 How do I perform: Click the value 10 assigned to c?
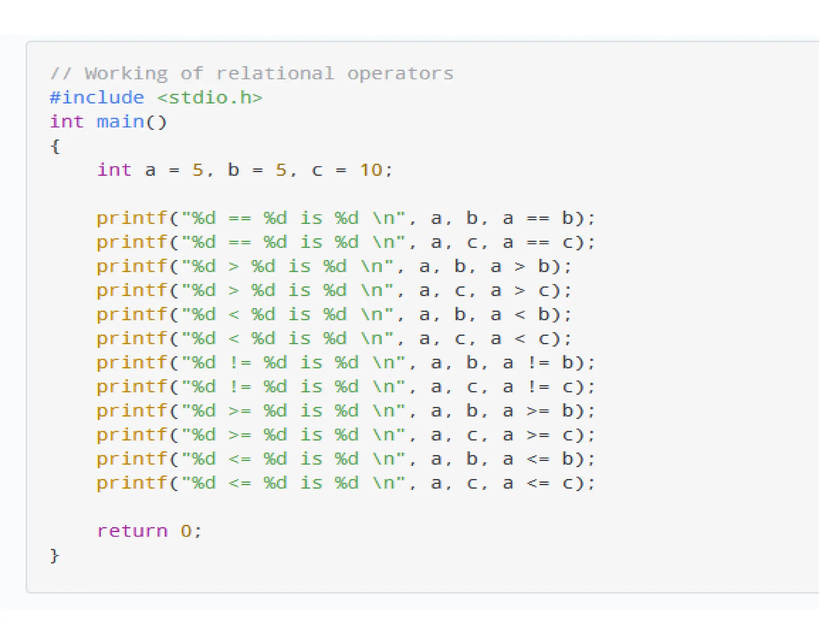371,170
